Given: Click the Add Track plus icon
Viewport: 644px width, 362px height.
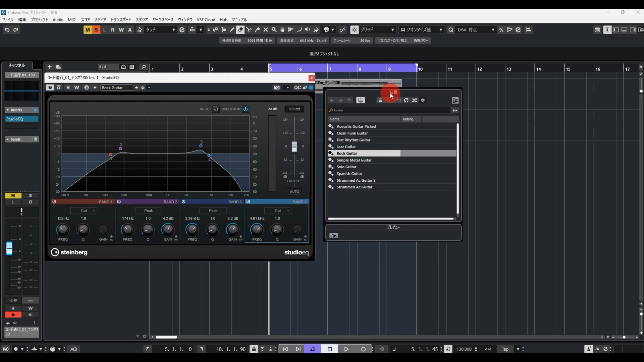Looking at the screenshot, I should [x=49, y=67].
